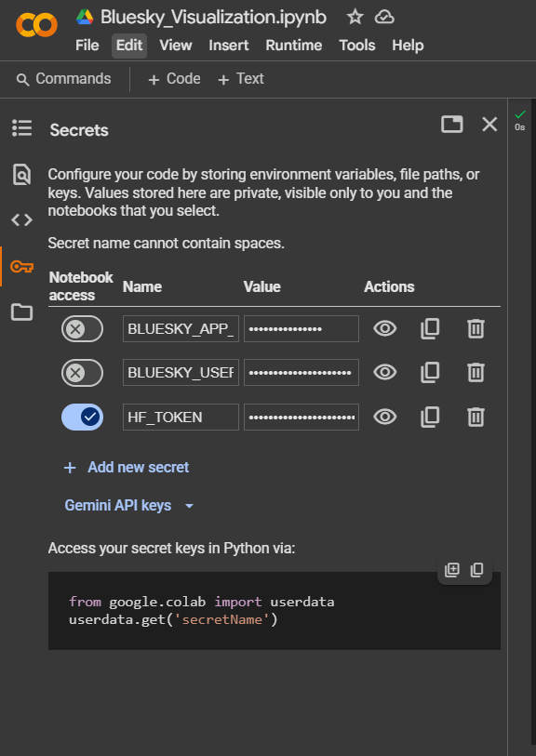
Task: Open the File menu
Action: click(x=87, y=46)
